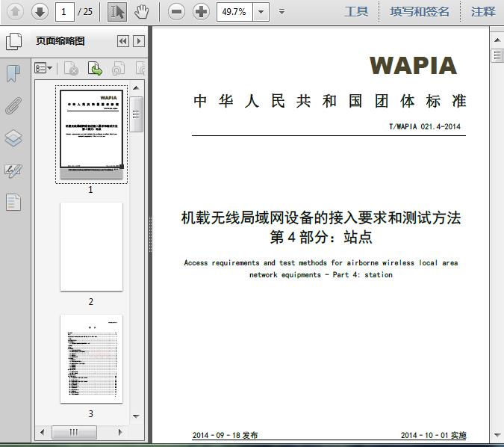Collapse the thumbnails navigation pane

coord(122,42)
